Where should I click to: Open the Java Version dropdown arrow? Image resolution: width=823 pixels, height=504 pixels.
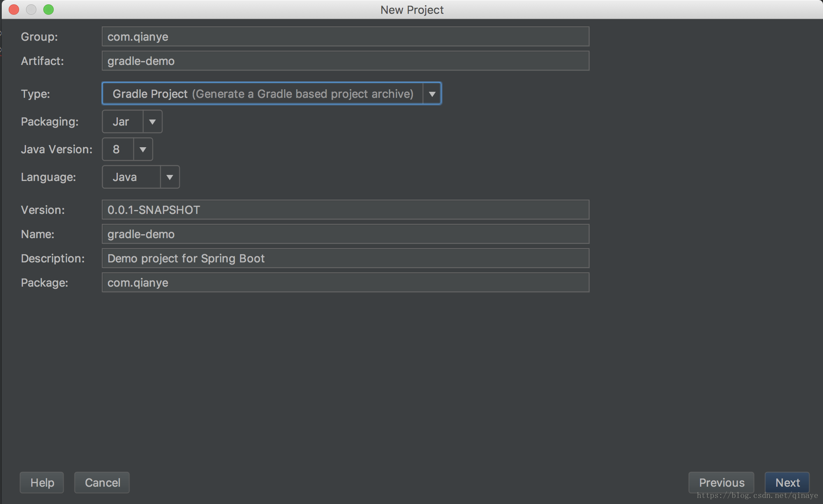point(143,149)
